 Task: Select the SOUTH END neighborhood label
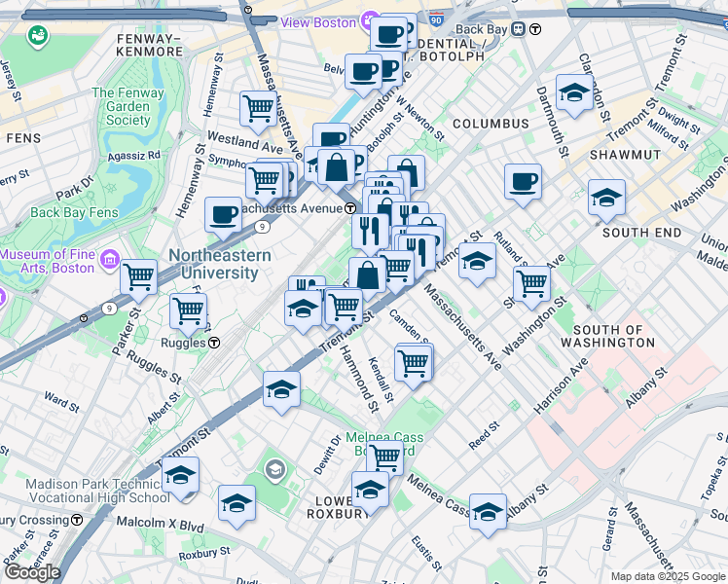click(641, 232)
